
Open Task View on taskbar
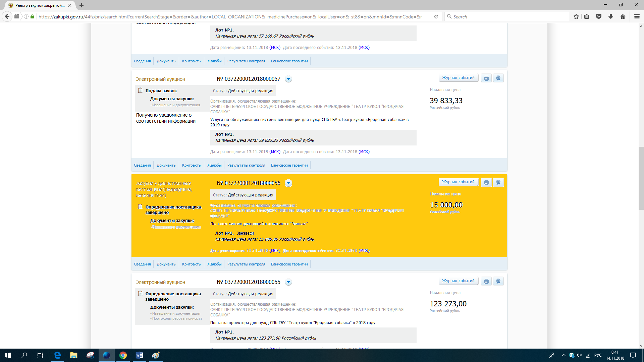40,355
